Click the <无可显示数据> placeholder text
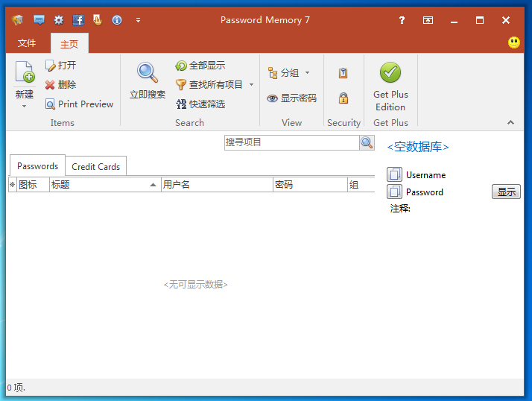The width and height of the screenshot is (532, 401). [x=195, y=285]
